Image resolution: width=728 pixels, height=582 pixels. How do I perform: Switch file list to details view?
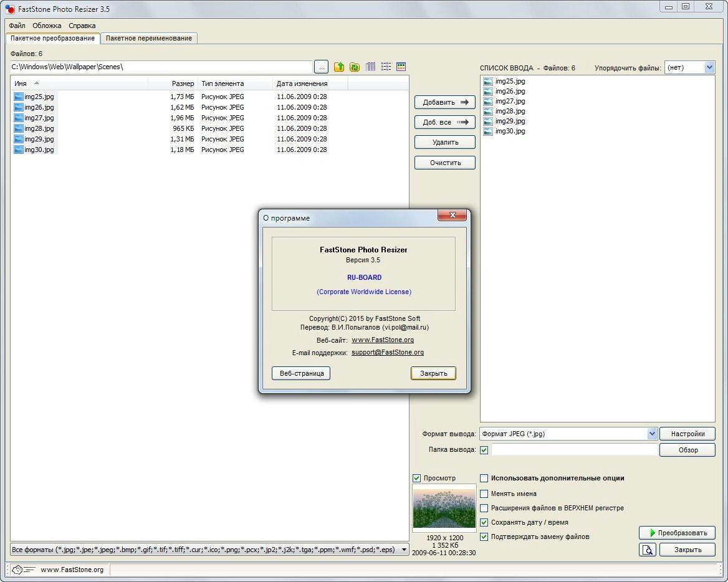pos(370,67)
